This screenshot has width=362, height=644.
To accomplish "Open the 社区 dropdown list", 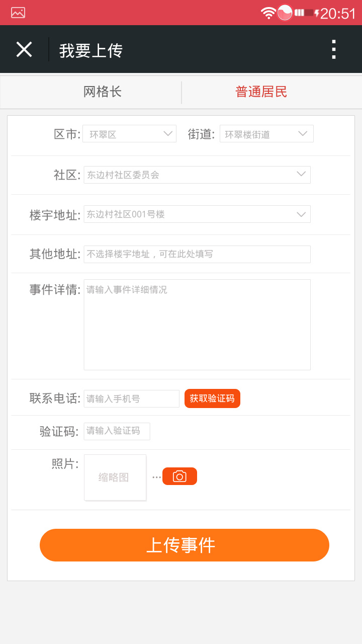I will coord(197,175).
